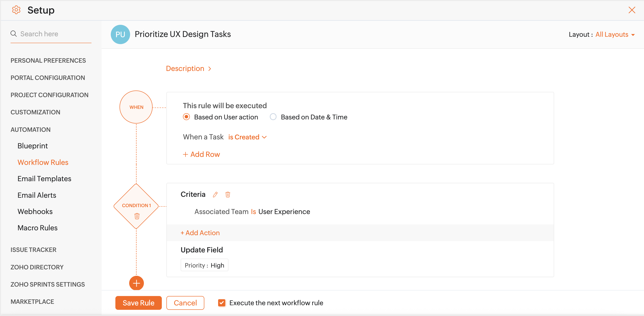Click the search magnifier icon
644x316 pixels.
(14, 34)
